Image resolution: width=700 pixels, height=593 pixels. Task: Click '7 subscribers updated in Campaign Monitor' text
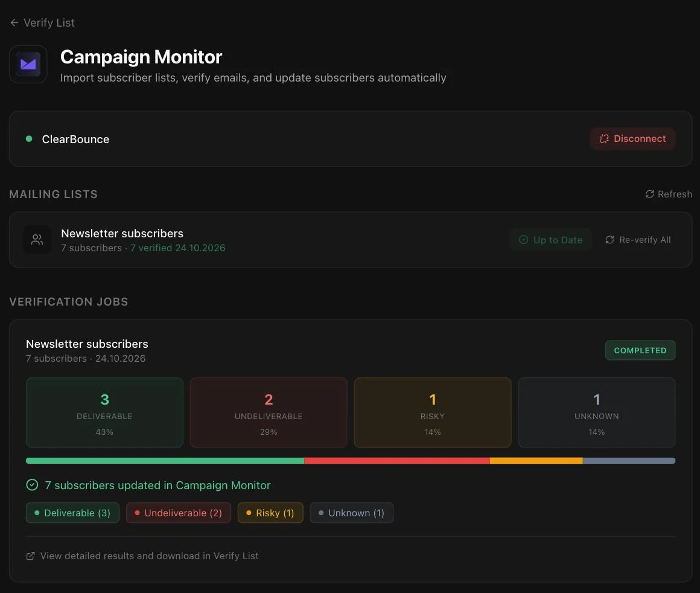157,486
